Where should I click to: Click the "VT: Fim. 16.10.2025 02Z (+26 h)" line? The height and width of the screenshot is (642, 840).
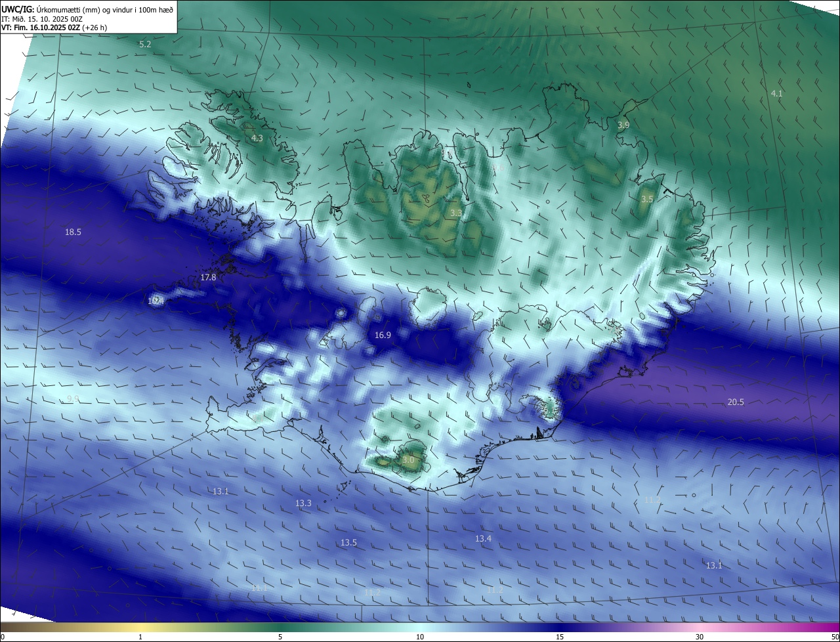click(54, 28)
